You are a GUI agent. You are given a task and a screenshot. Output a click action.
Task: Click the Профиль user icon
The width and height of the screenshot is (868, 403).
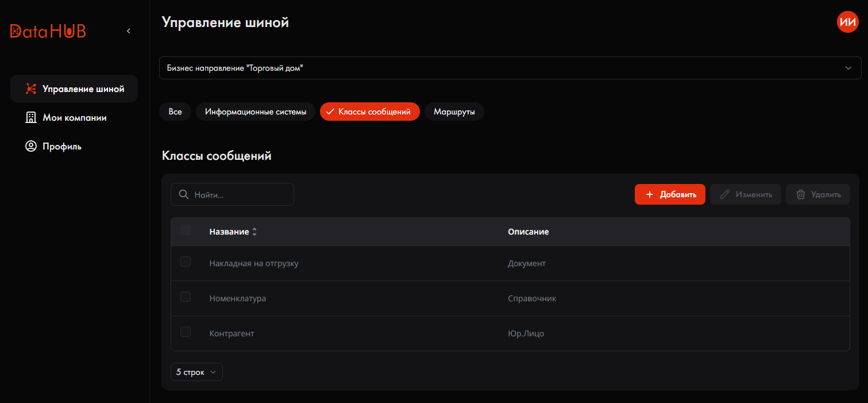click(31, 146)
